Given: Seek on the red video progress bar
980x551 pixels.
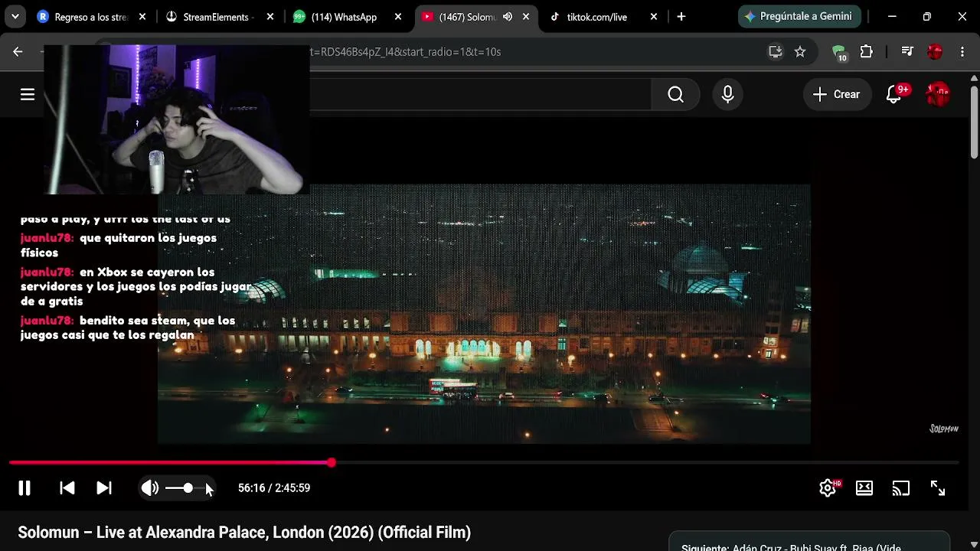Looking at the screenshot, I should pyautogui.click(x=484, y=463).
